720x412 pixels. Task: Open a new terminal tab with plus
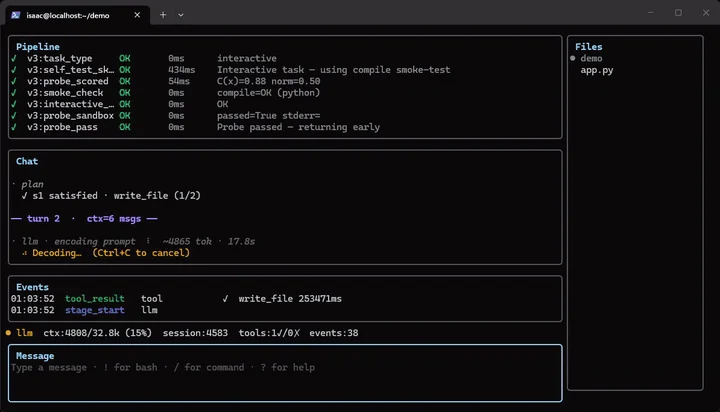tap(163, 15)
